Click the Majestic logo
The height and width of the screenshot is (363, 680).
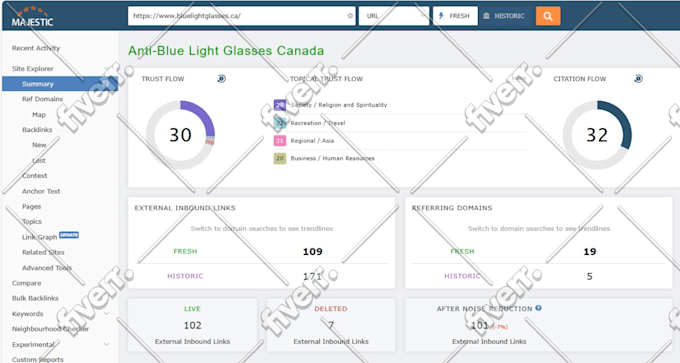[x=32, y=17]
